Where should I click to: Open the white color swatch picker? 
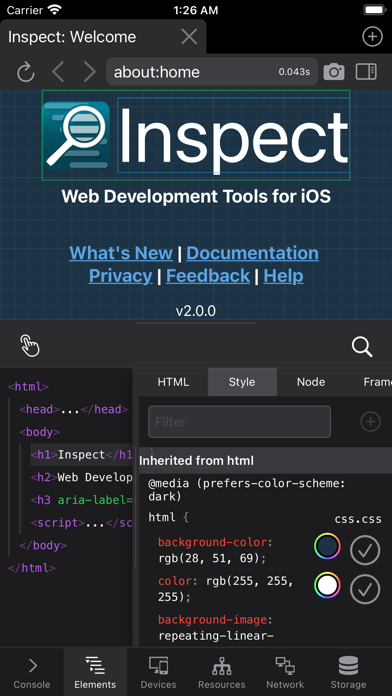tap(327, 585)
